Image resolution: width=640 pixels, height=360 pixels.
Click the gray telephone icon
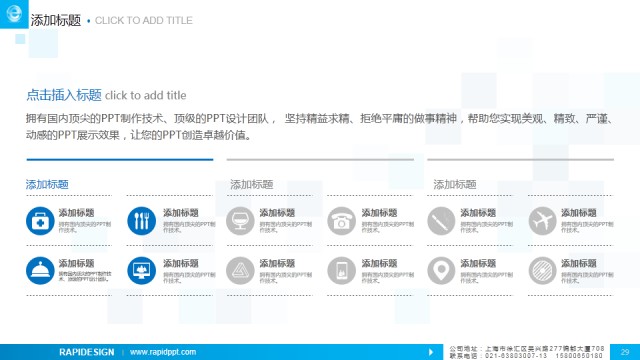[x=342, y=221]
